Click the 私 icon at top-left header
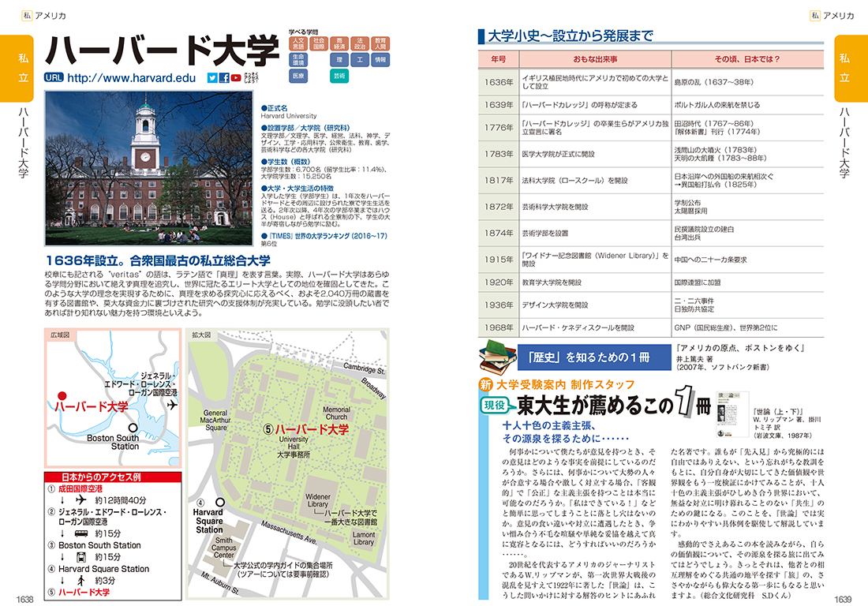Viewport: 868px width, 606px height. 27,16
